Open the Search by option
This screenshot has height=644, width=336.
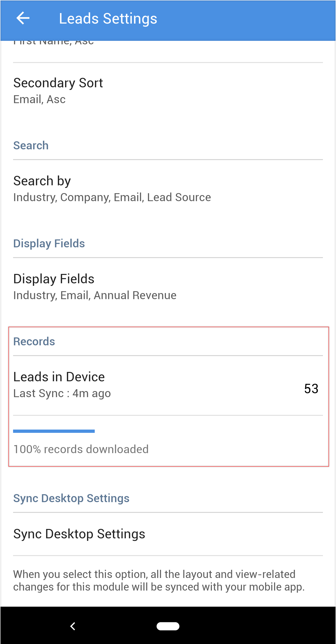42,181
